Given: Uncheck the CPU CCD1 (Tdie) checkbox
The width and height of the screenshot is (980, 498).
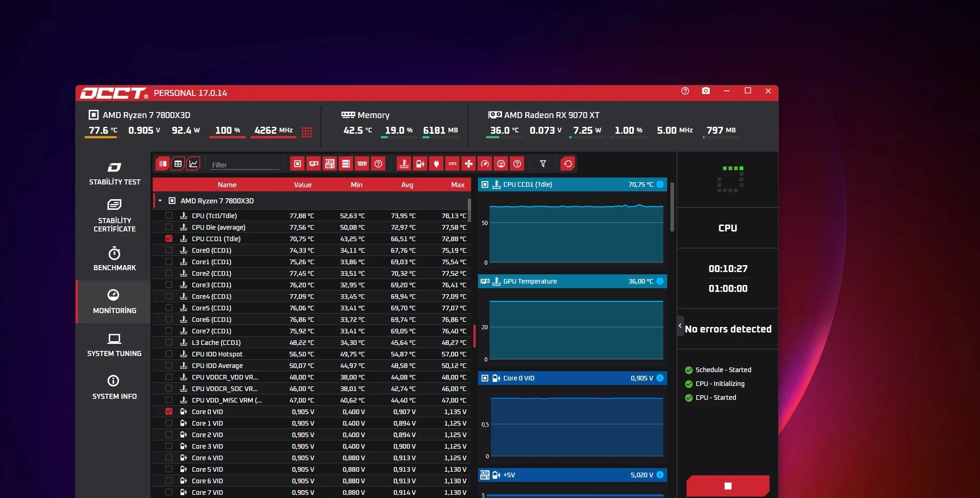Looking at the screenshot, I should tap(169, 238).
